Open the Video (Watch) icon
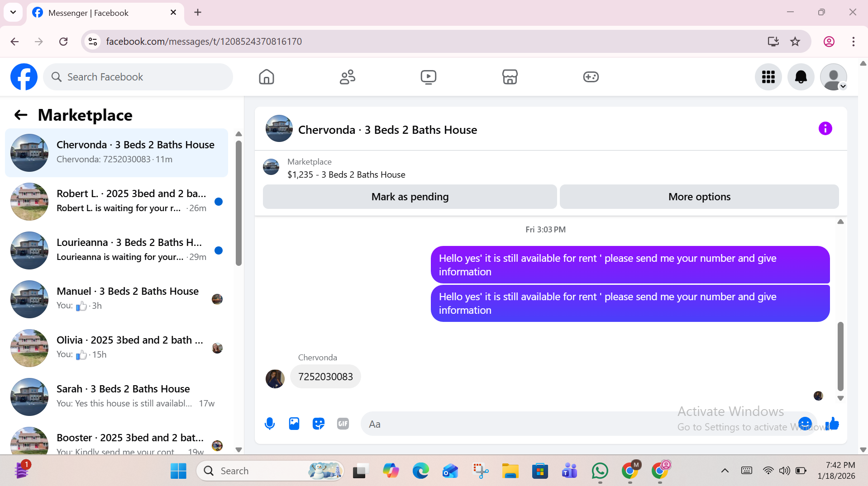 click(x=429, y=77)
